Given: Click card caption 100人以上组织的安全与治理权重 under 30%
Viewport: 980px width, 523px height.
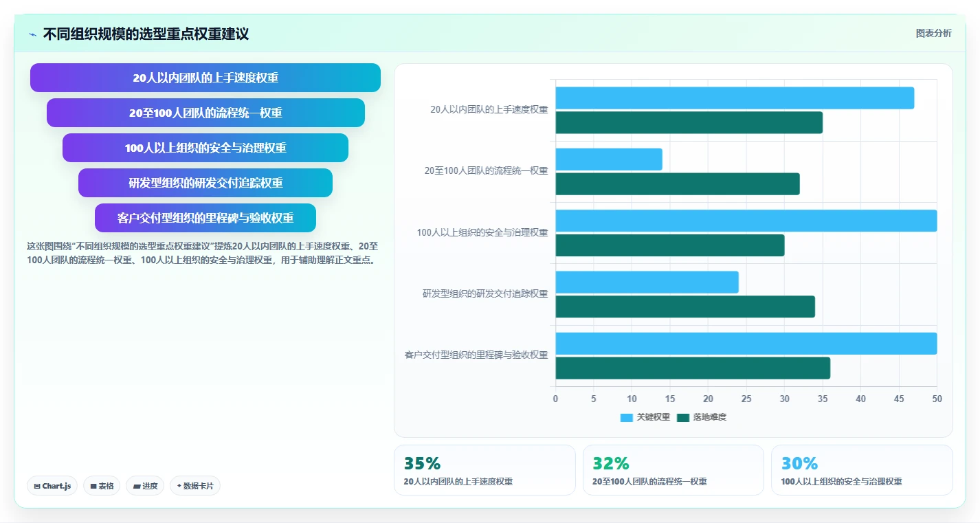Looking at the screenshot, I should [841, 482].
